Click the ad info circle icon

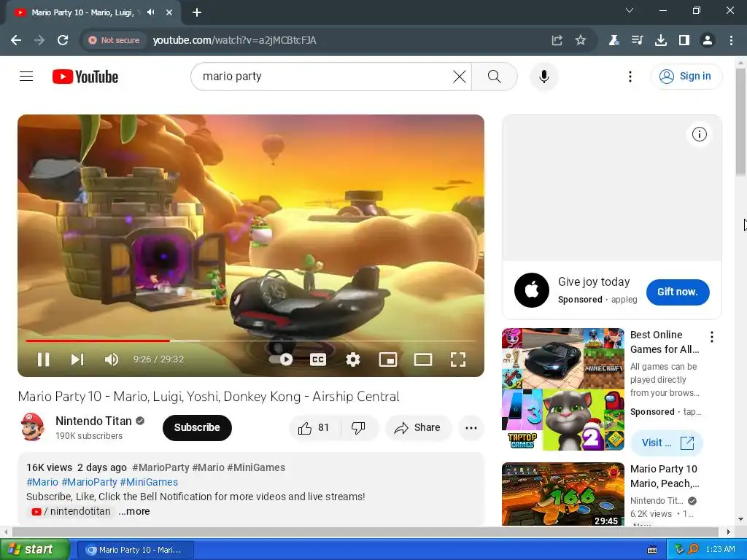click(699, 134)
